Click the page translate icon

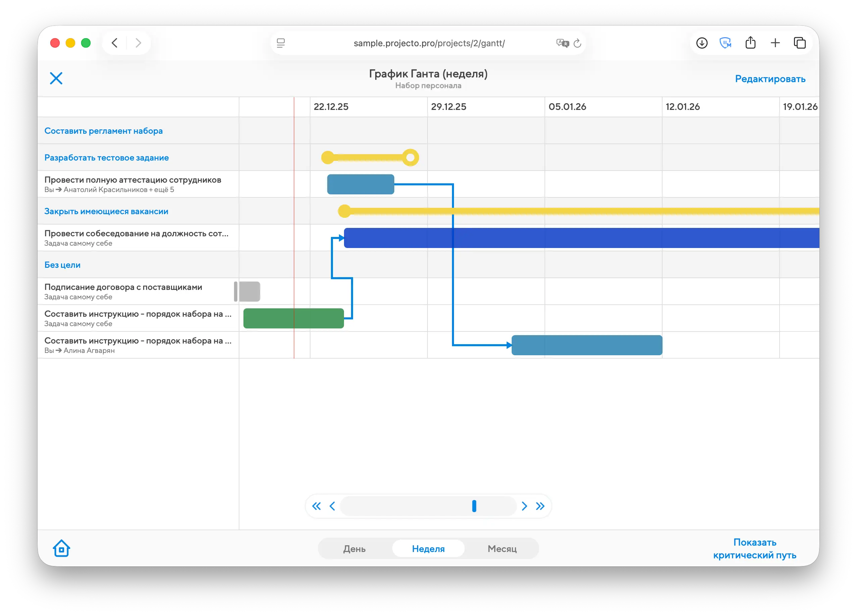point(562,43)
